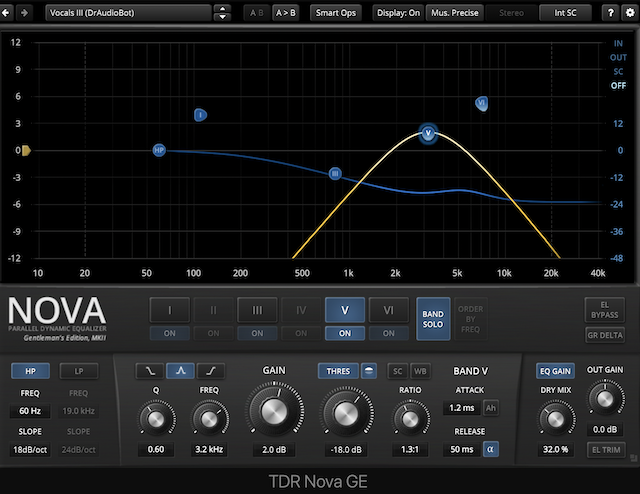Select the low shelf filter shape icon

151,371
